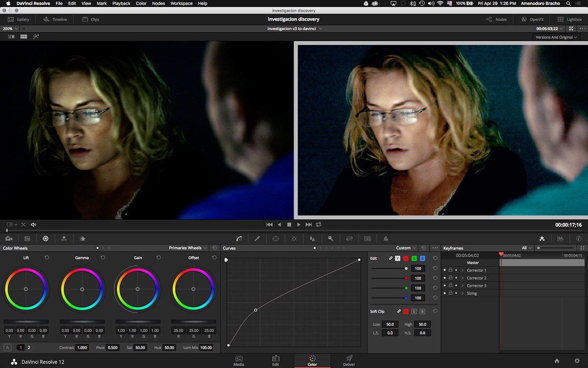Open Versions And Original dropdown

click(x=557, y=37)
